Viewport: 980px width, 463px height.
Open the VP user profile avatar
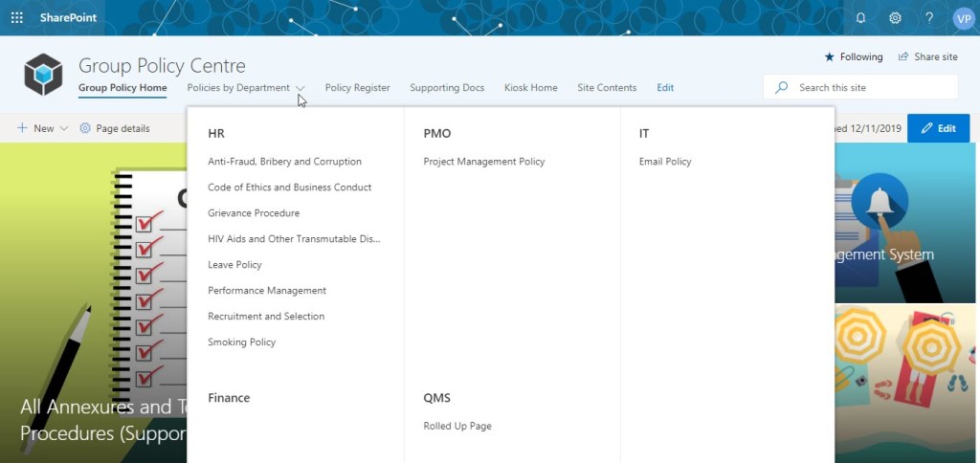[x=963, y=18]
